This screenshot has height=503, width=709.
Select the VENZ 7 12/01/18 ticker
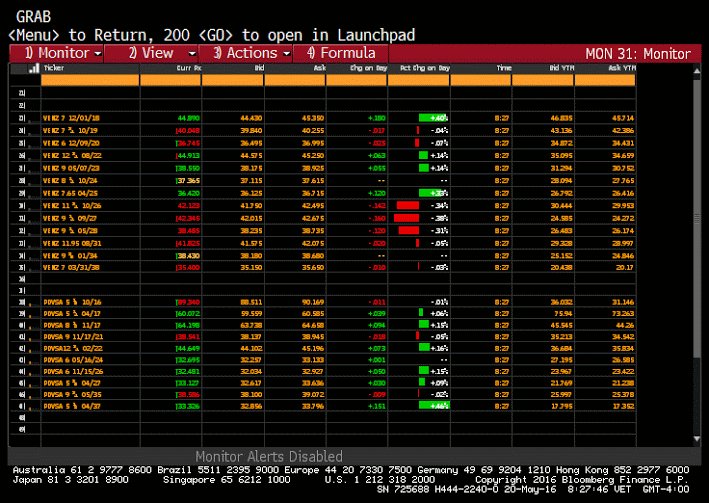pyautogui.click(x=71, y=118)
